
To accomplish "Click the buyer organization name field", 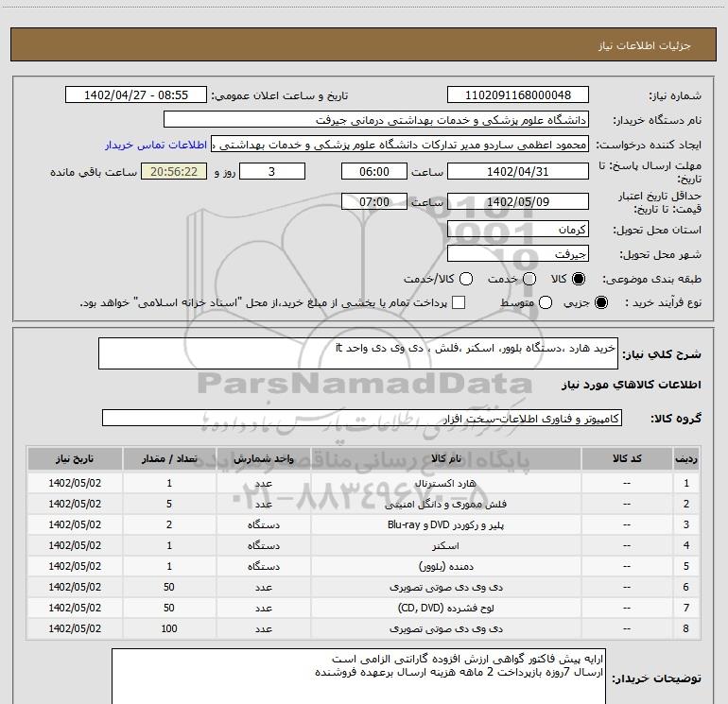I will [x=376, y=120].
